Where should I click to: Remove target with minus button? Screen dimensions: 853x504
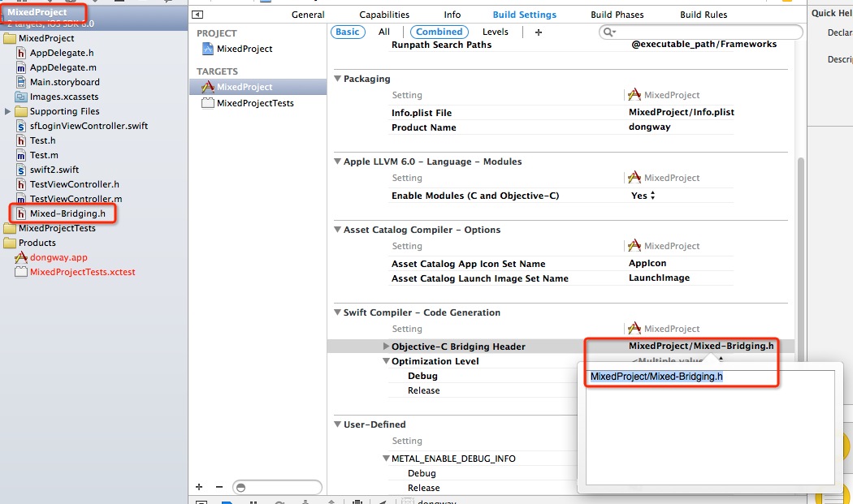coord(219,487)
